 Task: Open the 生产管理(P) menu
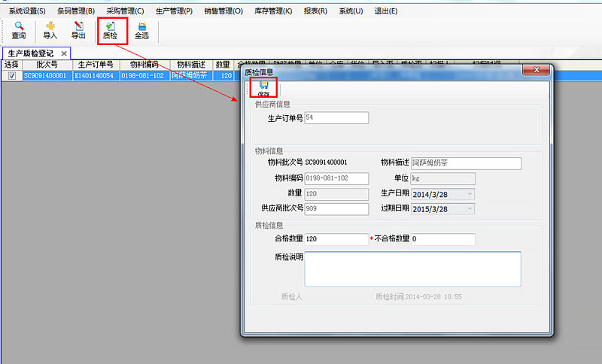(174, 11)
